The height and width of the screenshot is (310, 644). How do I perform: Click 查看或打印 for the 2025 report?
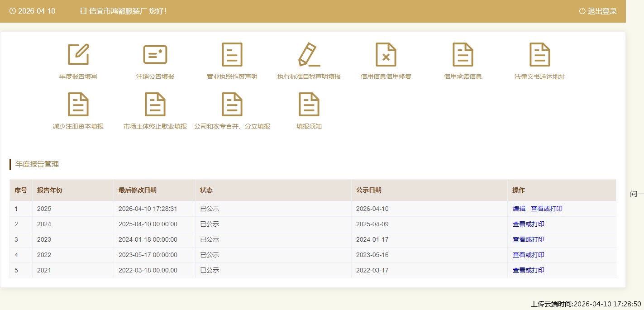pyautogui.click(x=547, y=209)
